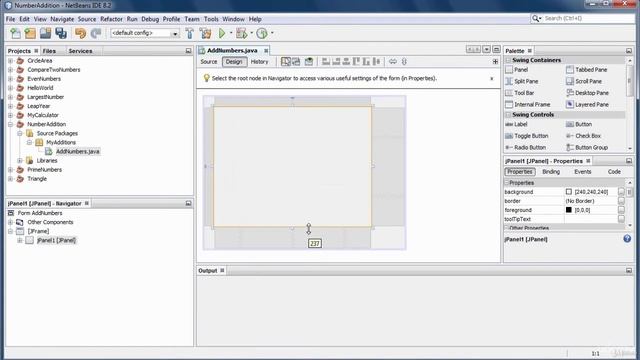Viewport: 640px width, 360px height.
Task: Open the Code tab in Properties
Action: tap(614, 172)
